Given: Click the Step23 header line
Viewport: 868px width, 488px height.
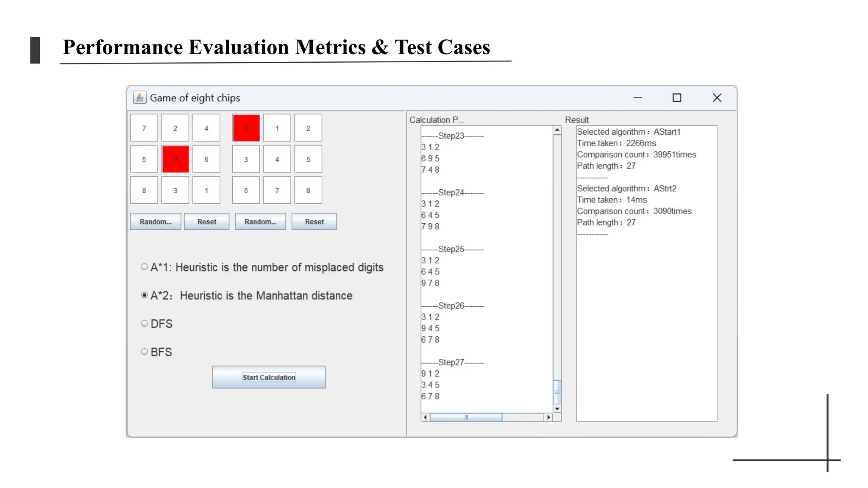Looking at the screenshot, I should click(453, 136).
